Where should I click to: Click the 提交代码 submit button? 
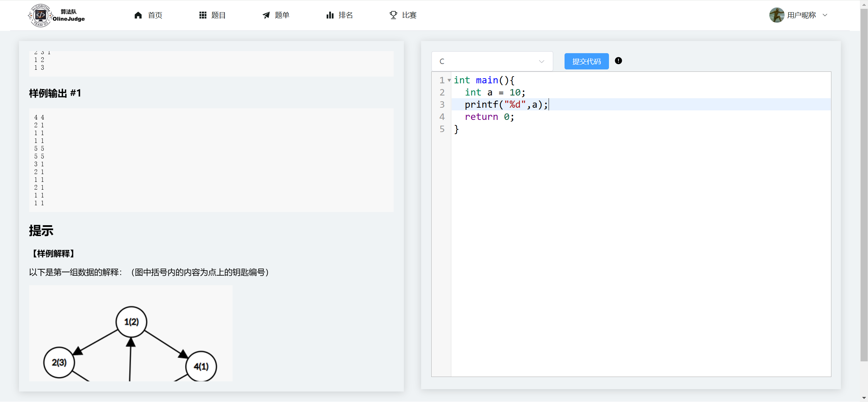pos(587,61)
